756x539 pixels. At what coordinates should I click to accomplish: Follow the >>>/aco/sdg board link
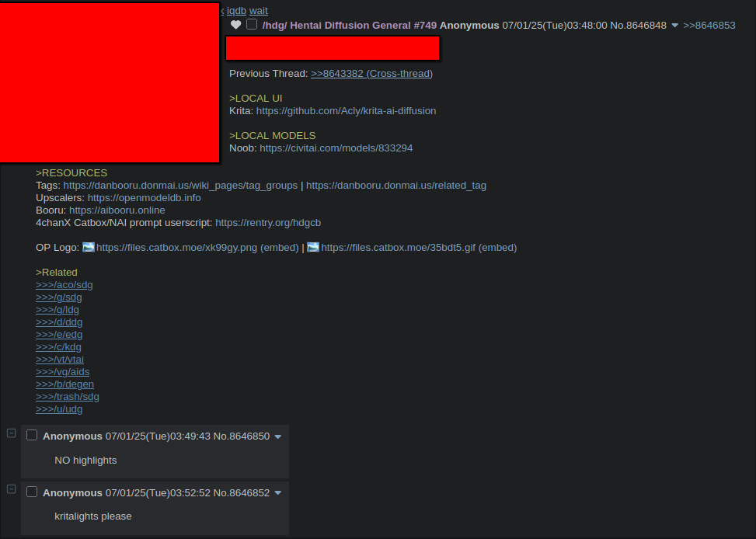(x=64, y=285)
